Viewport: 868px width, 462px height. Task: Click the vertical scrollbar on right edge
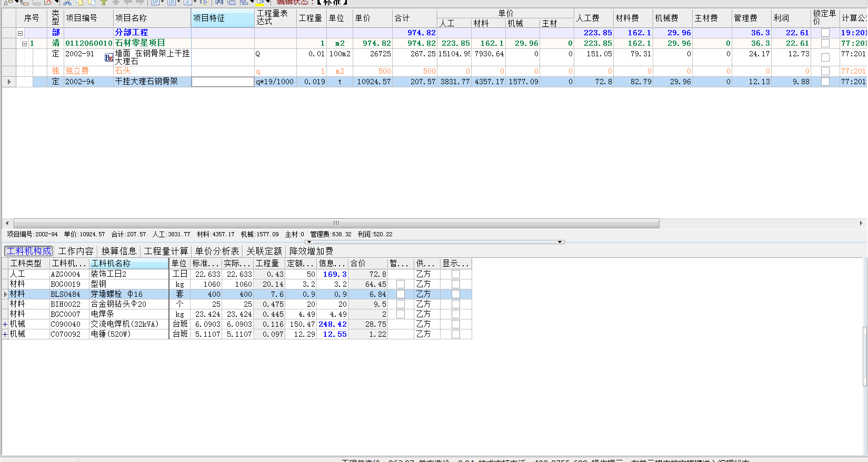(865, 356)
